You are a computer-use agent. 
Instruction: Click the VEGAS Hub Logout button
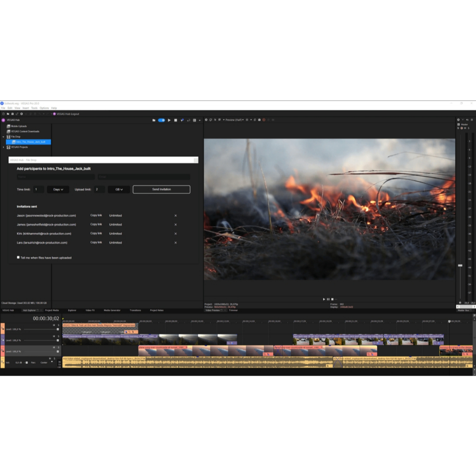pyautogui.click(x=66, y=114)
